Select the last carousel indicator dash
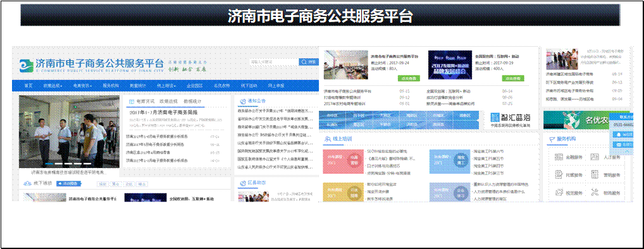 [87, 164]
